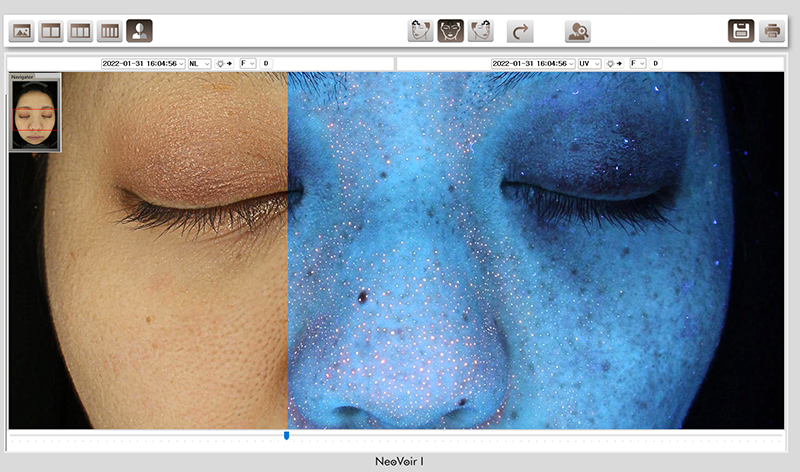Switch to three-panel comparison layout
Screen dimensions: 800x472
click(80, 31)
